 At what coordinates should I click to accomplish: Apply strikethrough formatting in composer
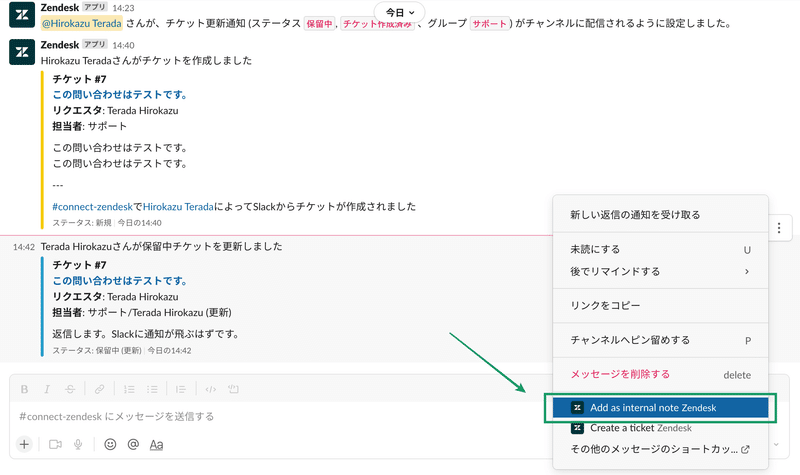[70, 389]
